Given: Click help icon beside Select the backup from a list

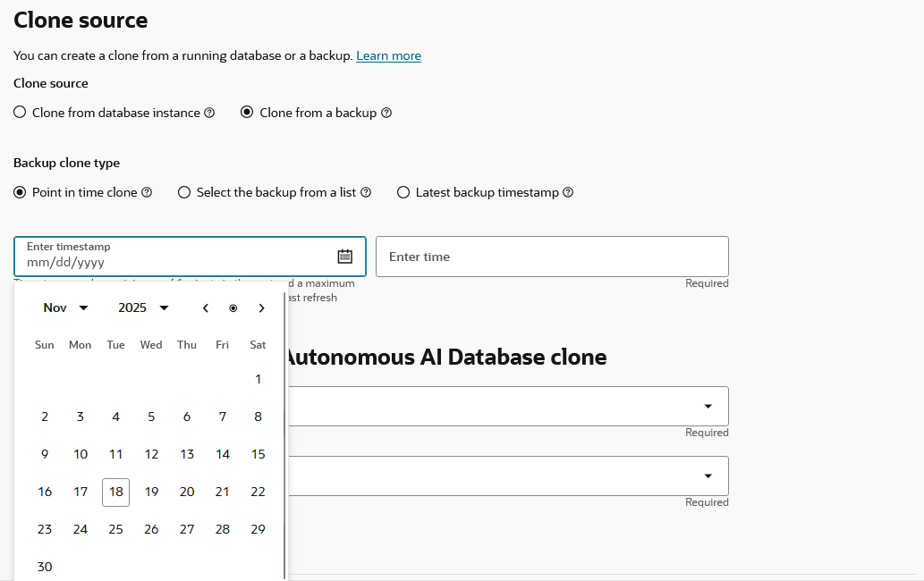Looking at the screenshot, I should pyautogui.click(x=366, y=192).
